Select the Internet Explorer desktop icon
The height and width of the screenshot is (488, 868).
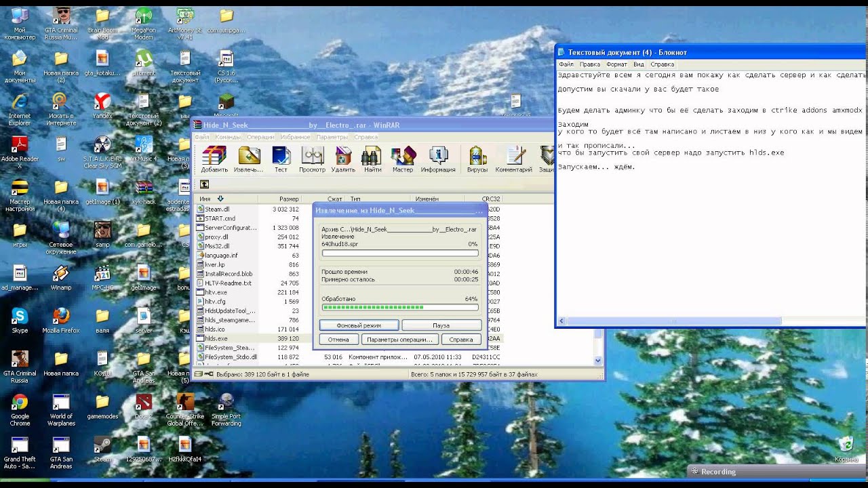click(20, 102)
